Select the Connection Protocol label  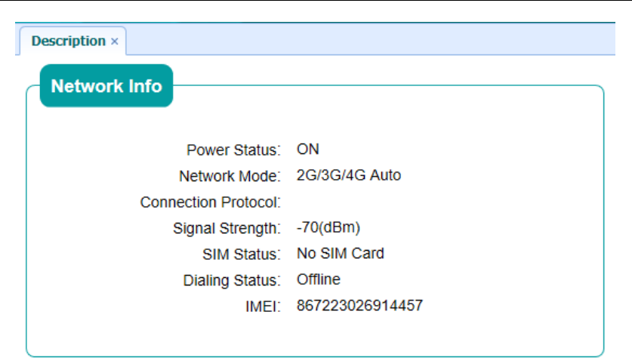point(211,202)
